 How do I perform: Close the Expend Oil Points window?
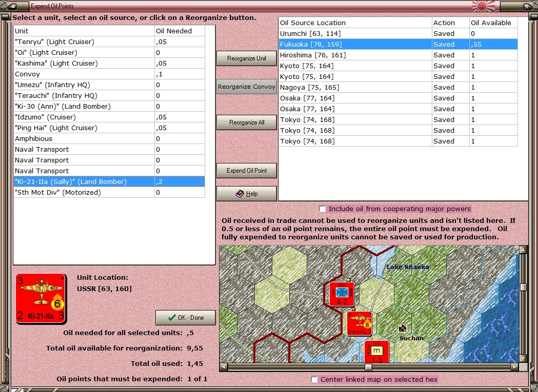click(x=527, y=6)
